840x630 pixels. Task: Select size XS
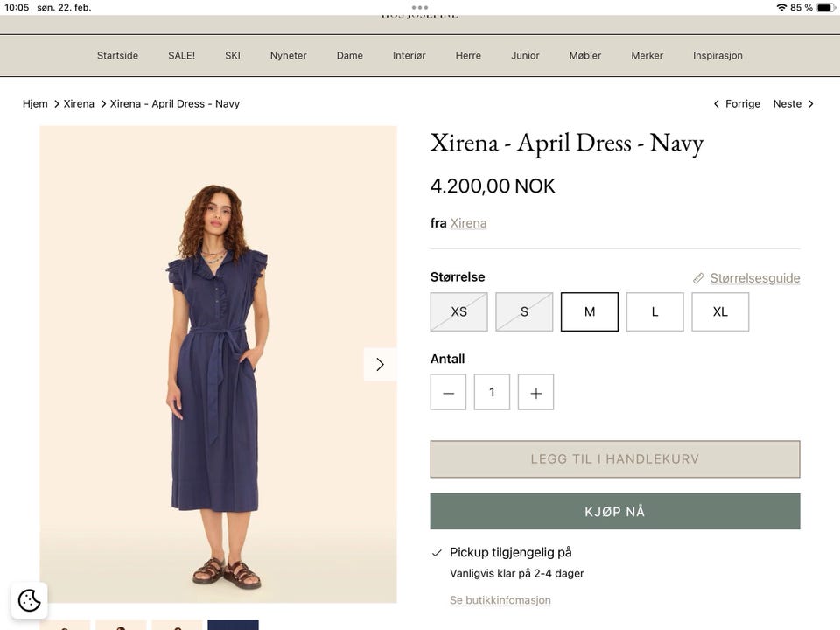tap(459, 311)
